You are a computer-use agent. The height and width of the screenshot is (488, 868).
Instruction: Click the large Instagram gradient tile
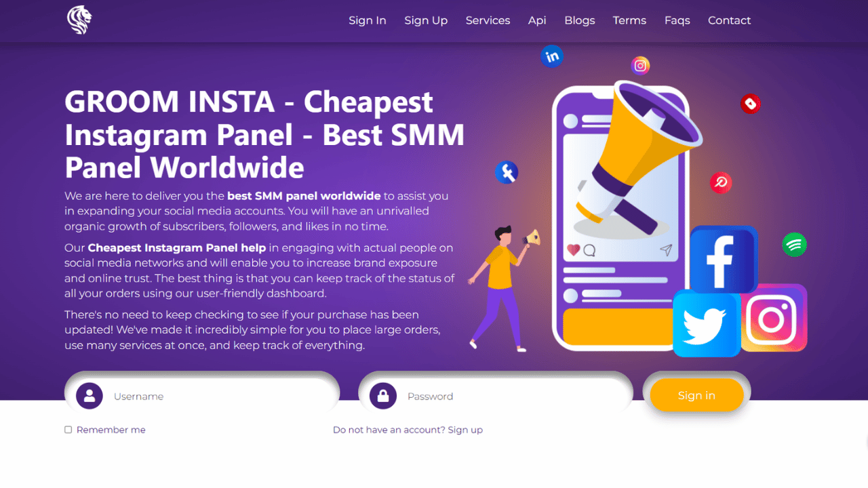(774, 318)
